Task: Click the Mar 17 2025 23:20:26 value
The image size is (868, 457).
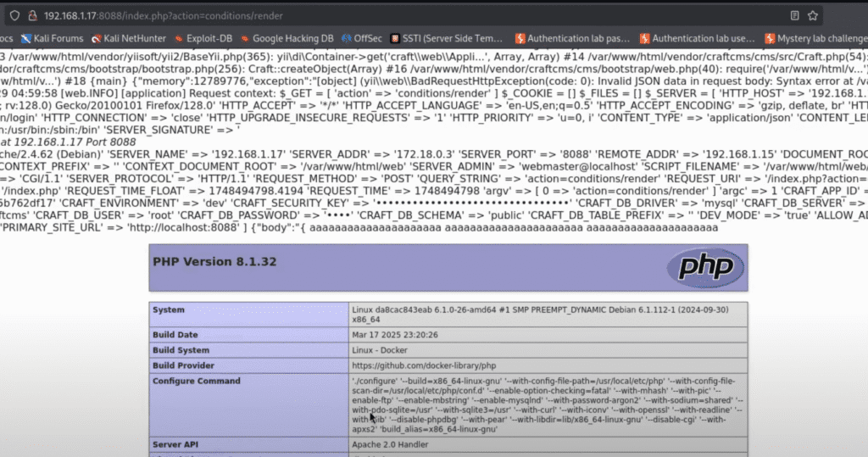Action: point(395,335)
